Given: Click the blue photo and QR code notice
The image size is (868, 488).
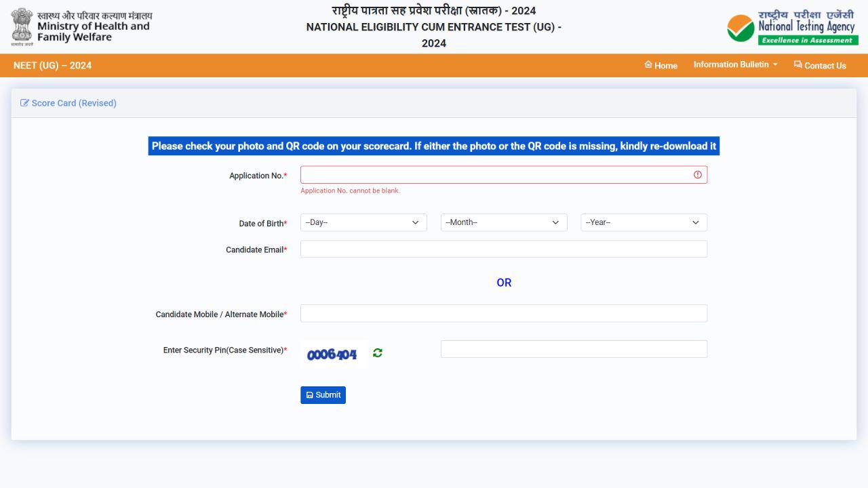Looking at the screenshot, I should tap(434, 146).
